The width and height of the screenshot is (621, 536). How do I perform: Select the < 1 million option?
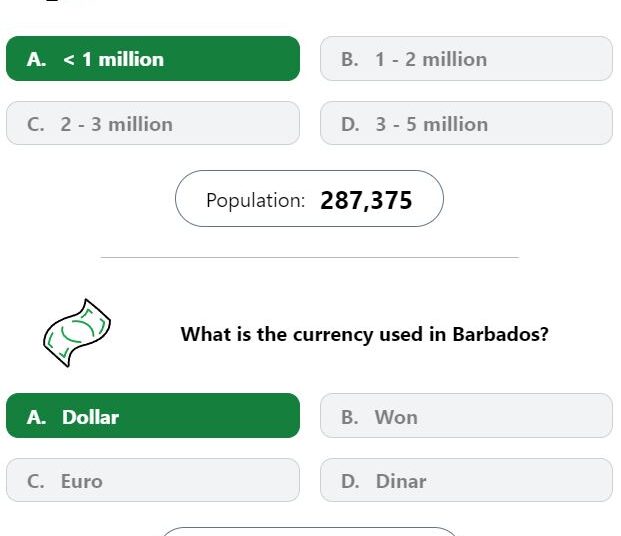pos(153,59)
